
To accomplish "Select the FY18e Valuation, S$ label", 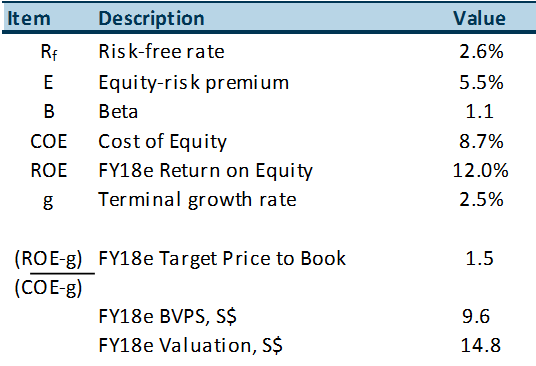I will pos(190,345).
